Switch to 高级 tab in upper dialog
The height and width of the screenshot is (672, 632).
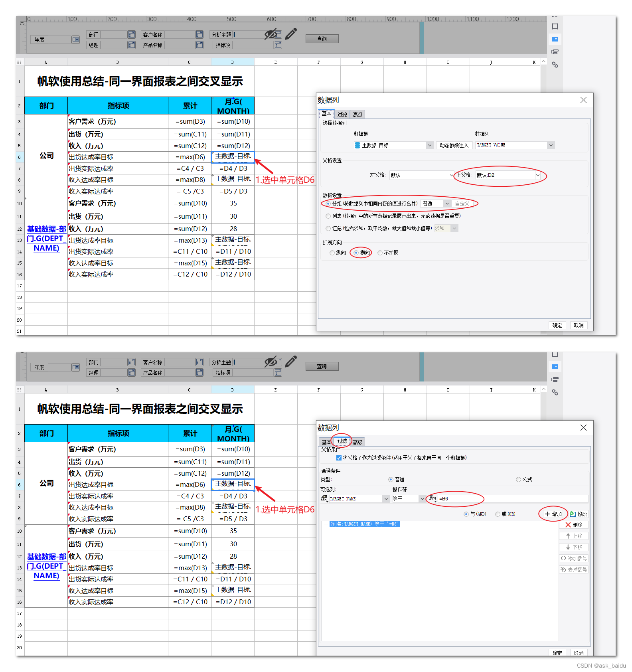click(x=357, y=114)
